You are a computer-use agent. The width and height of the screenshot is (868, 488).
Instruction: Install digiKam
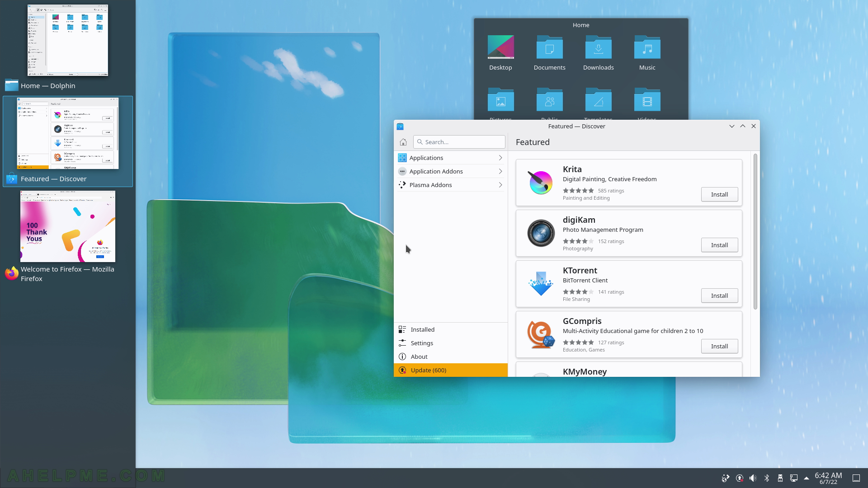719,245
